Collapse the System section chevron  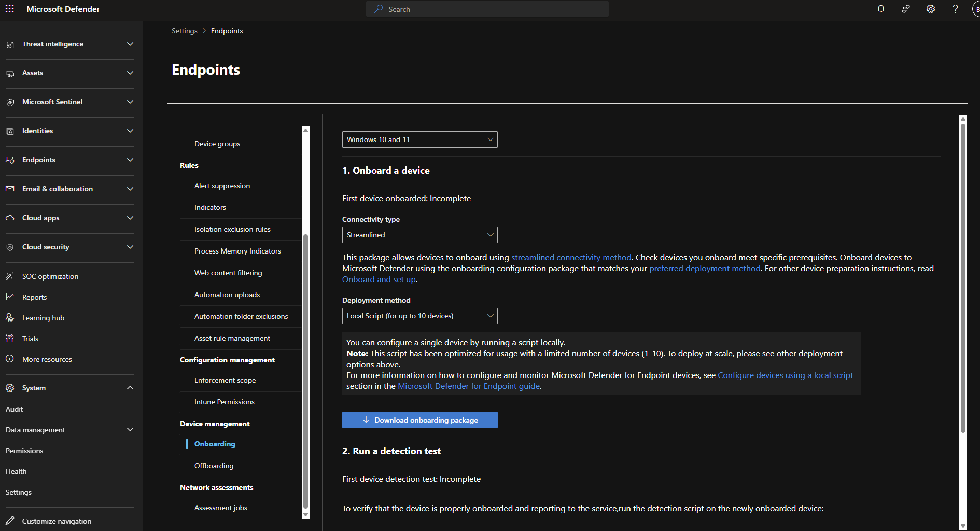[x=130, y=388]
